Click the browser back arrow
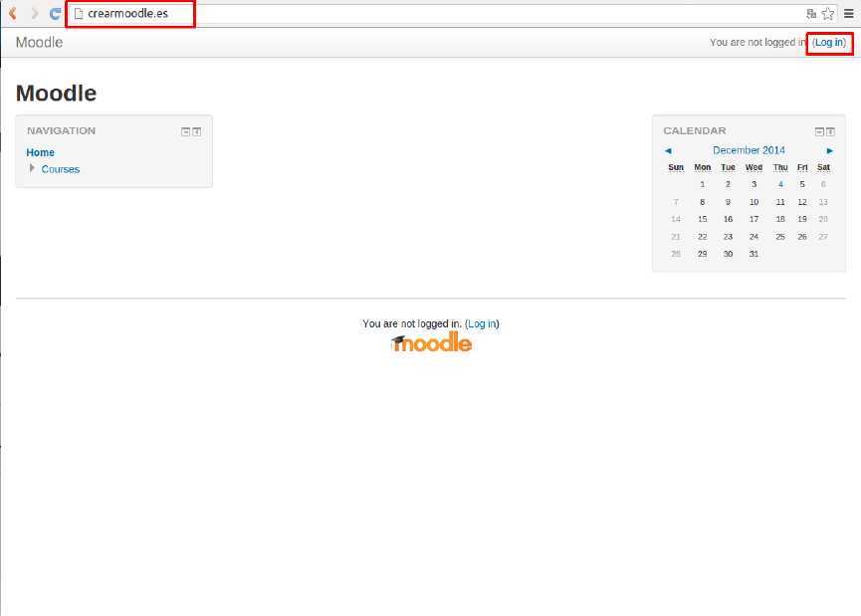The height and width of the screenshot is (616, 861). 13,14
